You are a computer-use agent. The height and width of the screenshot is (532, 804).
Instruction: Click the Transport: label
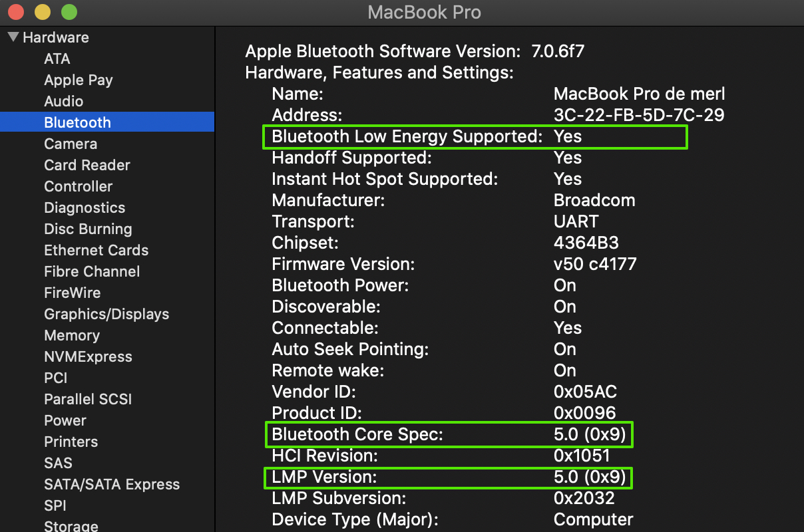point(313,221)
